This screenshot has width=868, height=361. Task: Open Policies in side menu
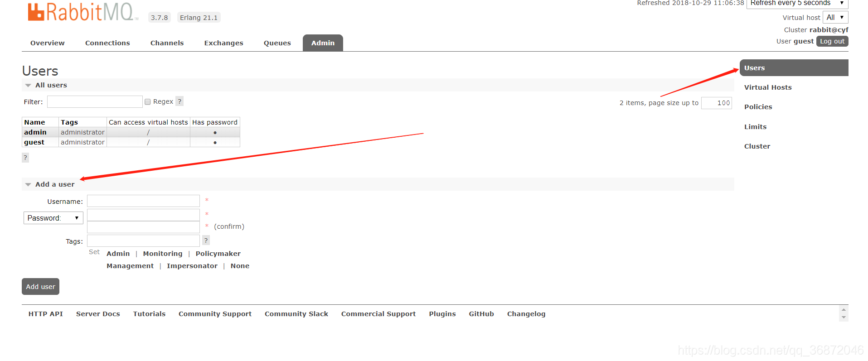point(758,107)
